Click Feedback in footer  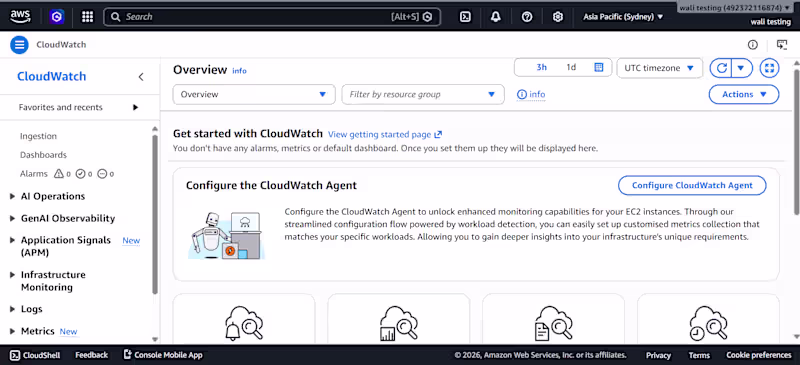[91, 355]
